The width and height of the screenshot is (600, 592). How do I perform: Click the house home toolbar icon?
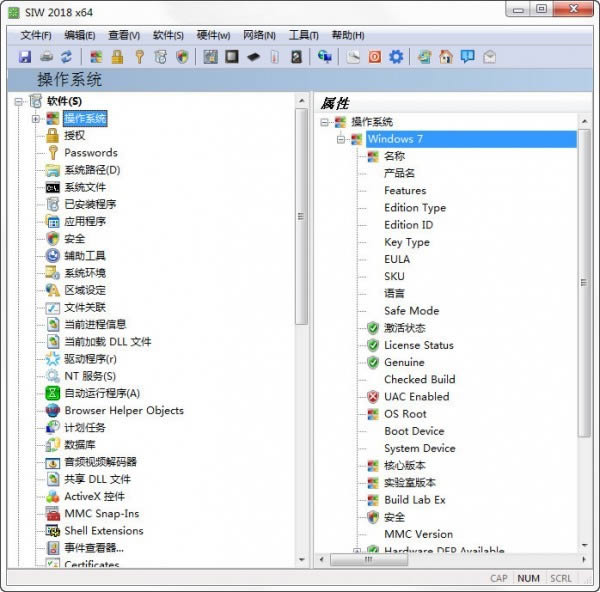[x=446, y=57]
